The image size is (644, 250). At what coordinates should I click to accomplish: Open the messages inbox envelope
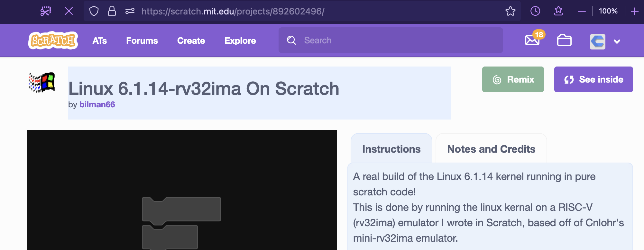(x=532, y=40)
